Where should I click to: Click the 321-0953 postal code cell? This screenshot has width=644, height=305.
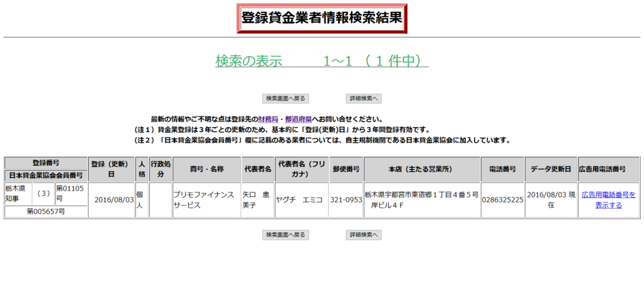(x=346, y=200)
